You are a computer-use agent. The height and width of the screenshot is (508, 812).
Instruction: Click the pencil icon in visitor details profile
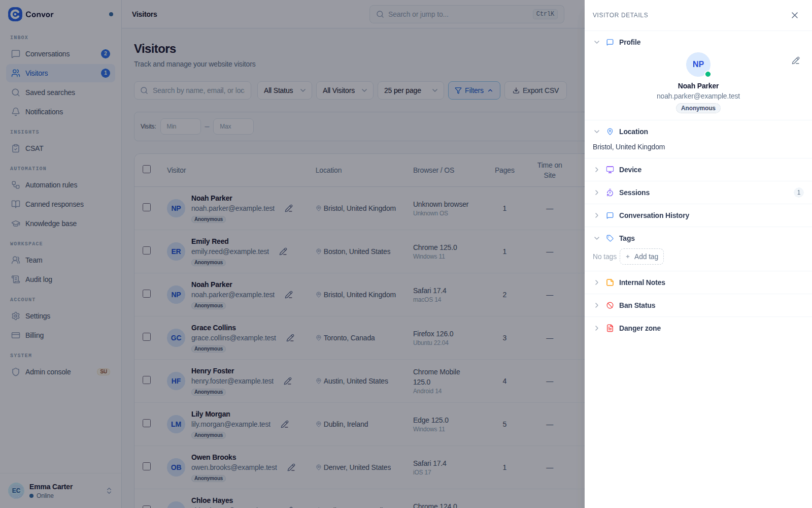pyautogui.click(x=796, y=60)
